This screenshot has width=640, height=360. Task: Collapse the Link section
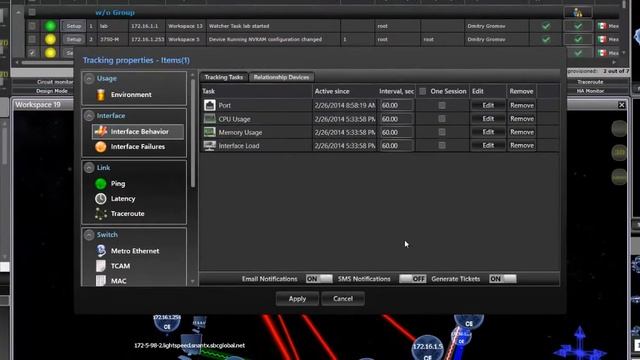point(89,168)
